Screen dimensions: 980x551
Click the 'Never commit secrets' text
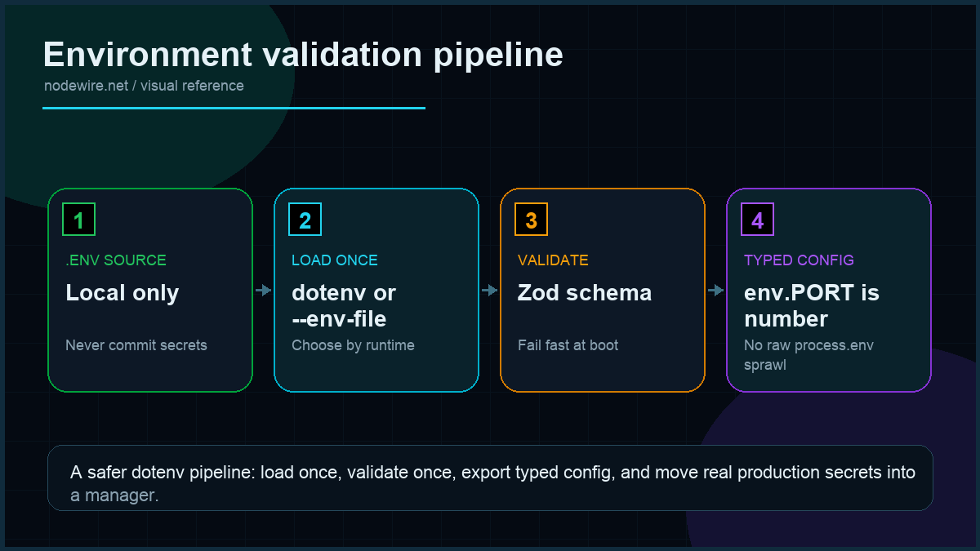click(x=136, y=345)
